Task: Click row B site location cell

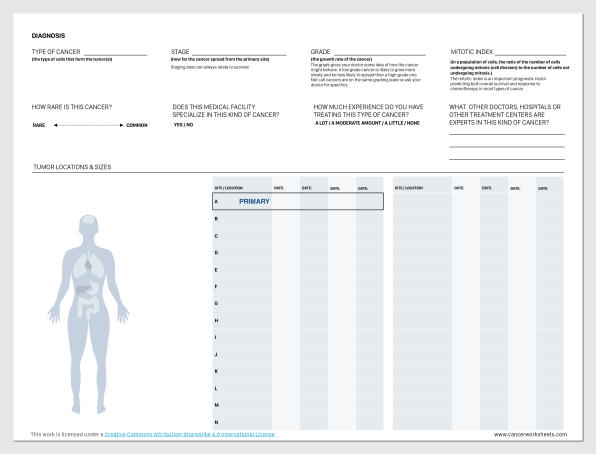Action: 242,219
